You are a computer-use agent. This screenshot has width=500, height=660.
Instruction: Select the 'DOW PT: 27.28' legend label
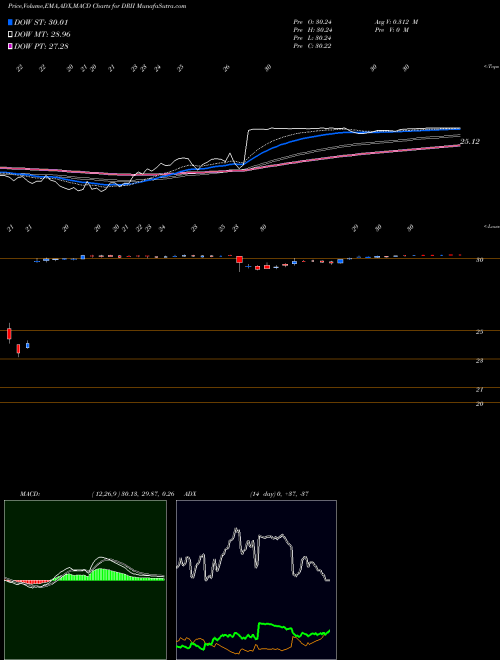(41, 46)
